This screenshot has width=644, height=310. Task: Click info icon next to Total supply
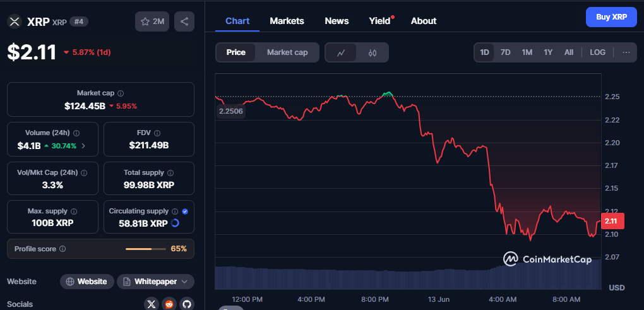(x=170, y=173)
